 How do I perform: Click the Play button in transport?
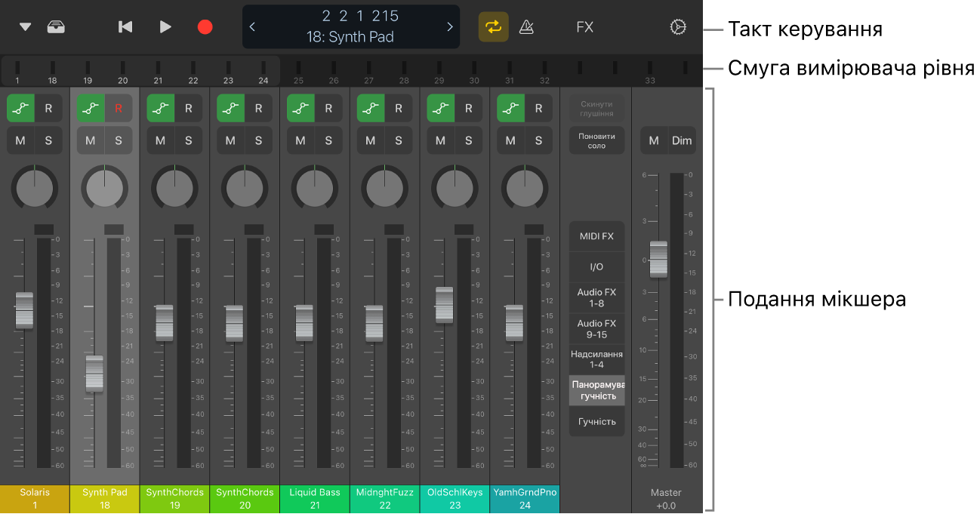click(165, 27)
